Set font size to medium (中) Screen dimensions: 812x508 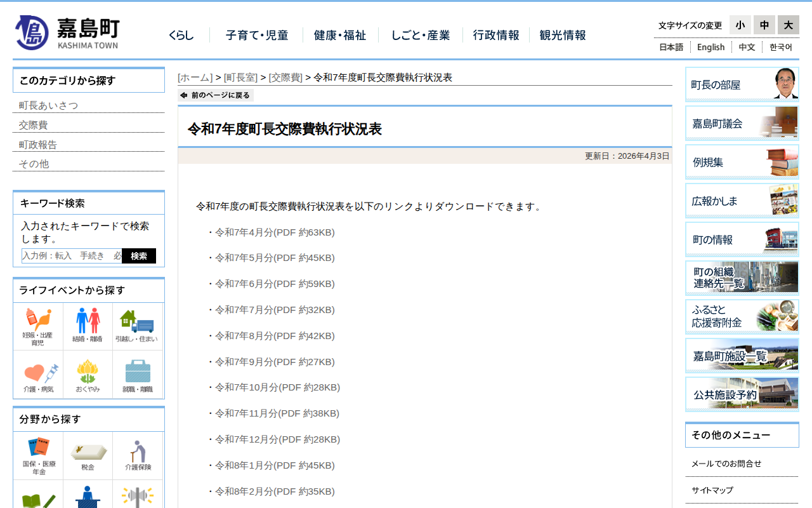tap(764, 25)
